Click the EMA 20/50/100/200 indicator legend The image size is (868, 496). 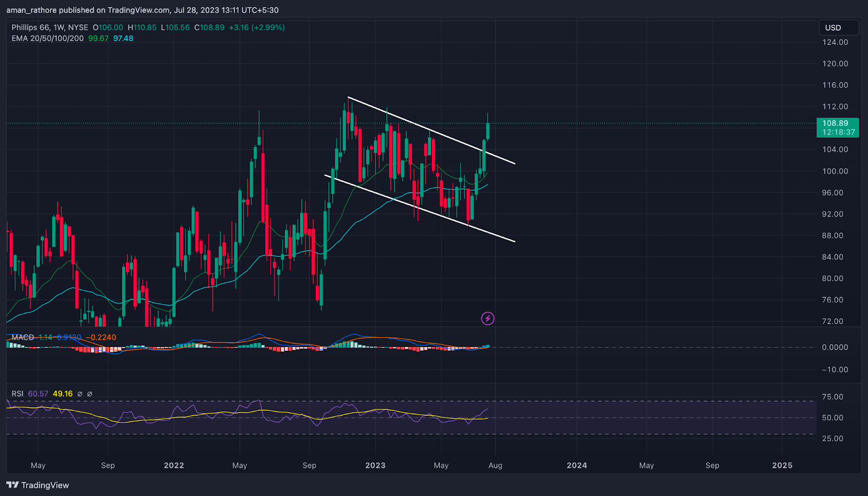pos(48,38)
